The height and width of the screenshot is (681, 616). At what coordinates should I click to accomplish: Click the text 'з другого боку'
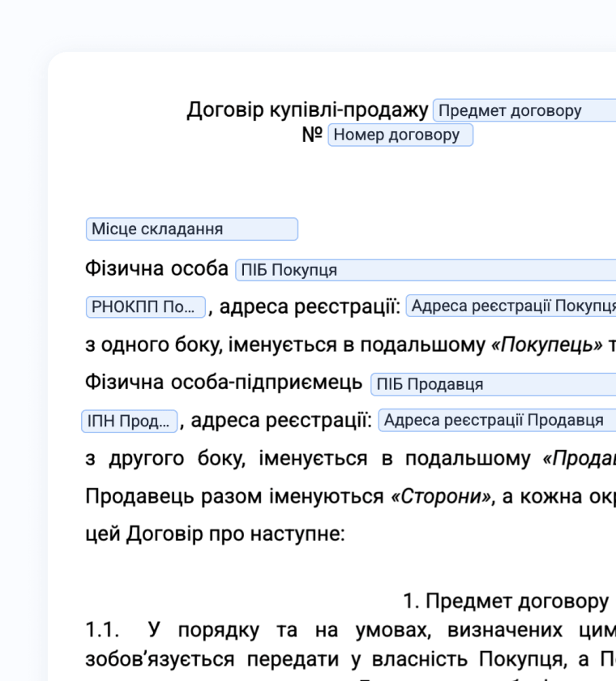pos(165,459)
